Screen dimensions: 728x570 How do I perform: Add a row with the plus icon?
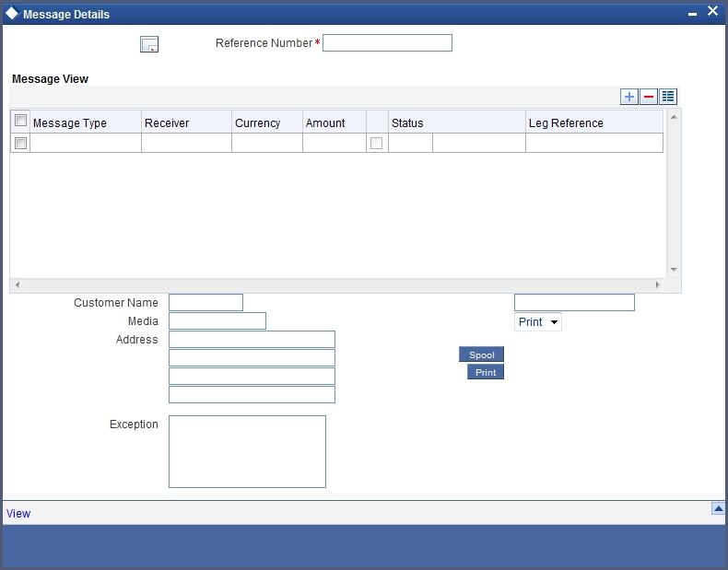[629, 97]
